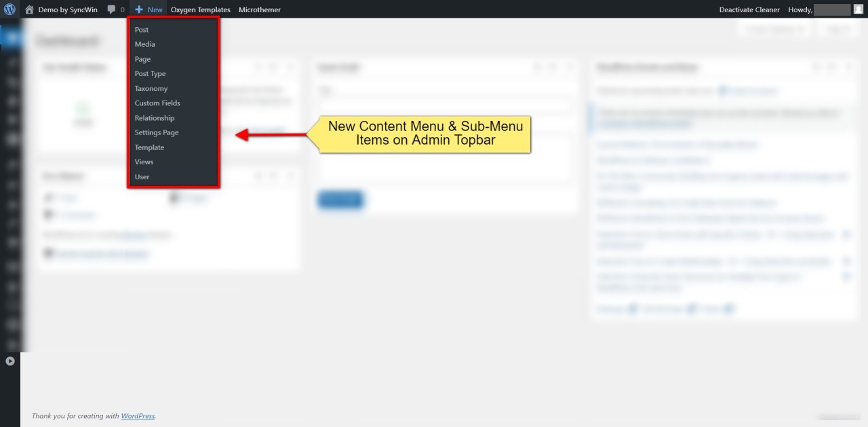
Task: Click the home icon beside Demo by SyncWin
Action: [28, 9]
